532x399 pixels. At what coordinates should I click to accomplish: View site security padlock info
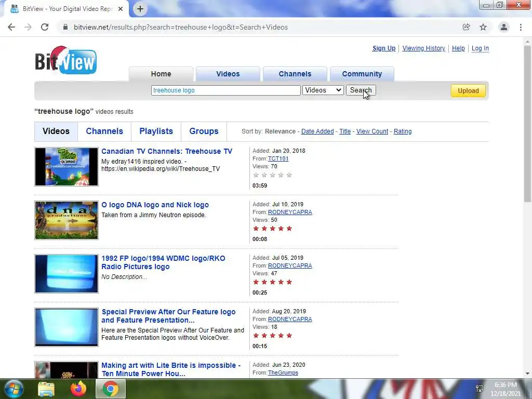click(65, 27)
